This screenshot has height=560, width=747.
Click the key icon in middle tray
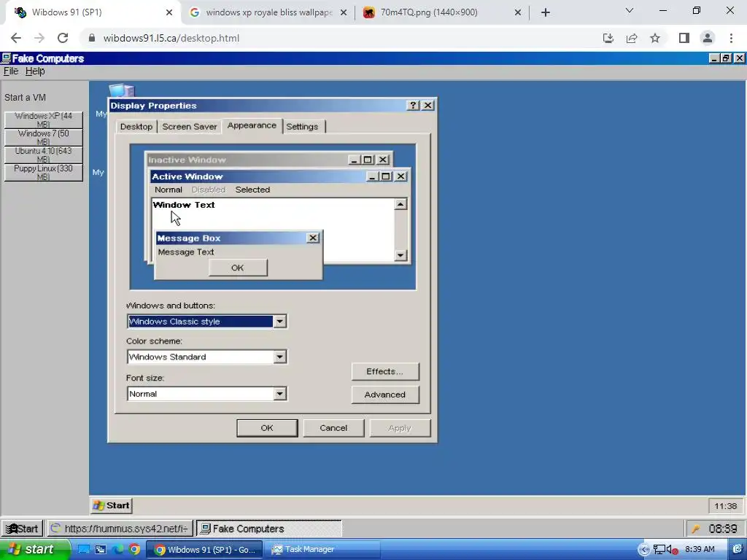[x=696, y=529]
